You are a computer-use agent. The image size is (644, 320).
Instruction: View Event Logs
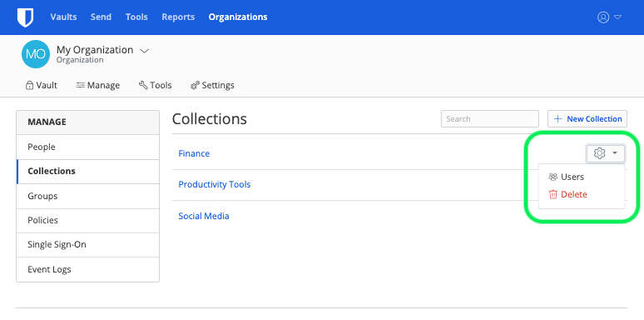click(x=88, y=269)
